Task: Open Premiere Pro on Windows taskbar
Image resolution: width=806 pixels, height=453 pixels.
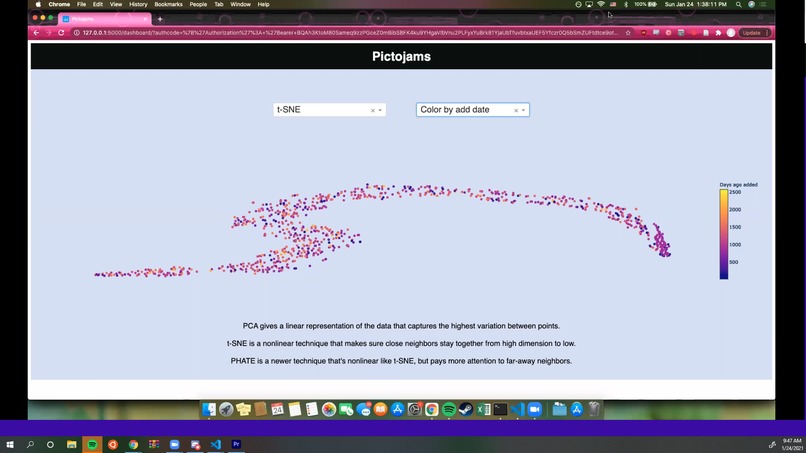Action: coord(236,444)
